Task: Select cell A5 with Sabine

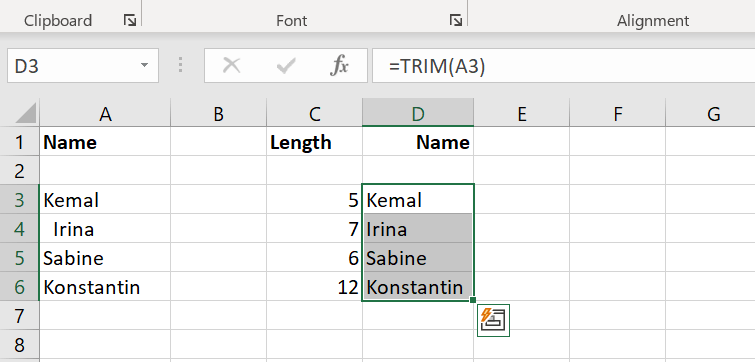Action: [x=105, y=258]
